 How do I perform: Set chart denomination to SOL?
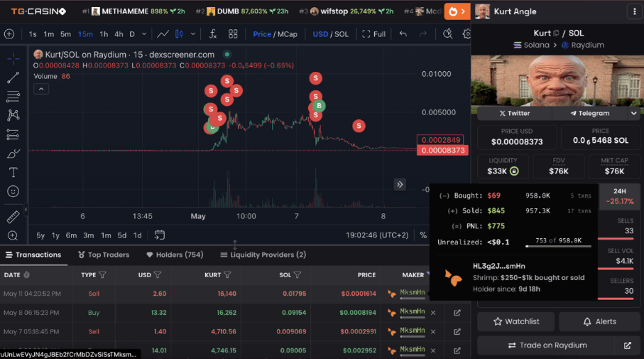click(x=342, y=34)
